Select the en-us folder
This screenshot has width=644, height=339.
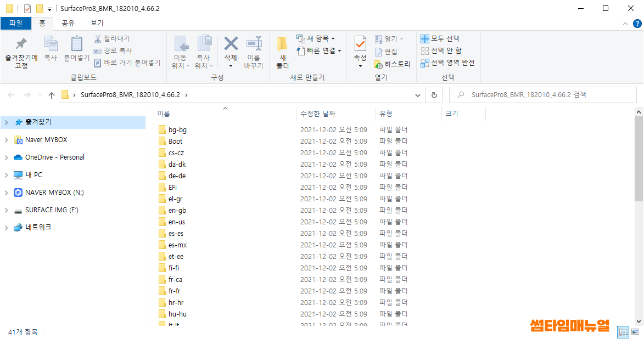click(x=177, y=222)
